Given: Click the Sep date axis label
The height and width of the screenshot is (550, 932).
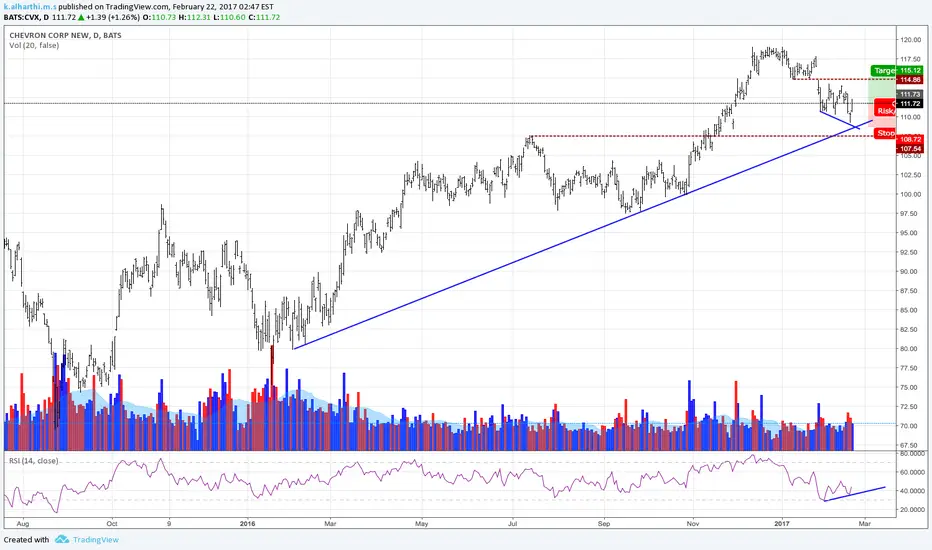Looking at the screenshot, I should click(604, 524).
